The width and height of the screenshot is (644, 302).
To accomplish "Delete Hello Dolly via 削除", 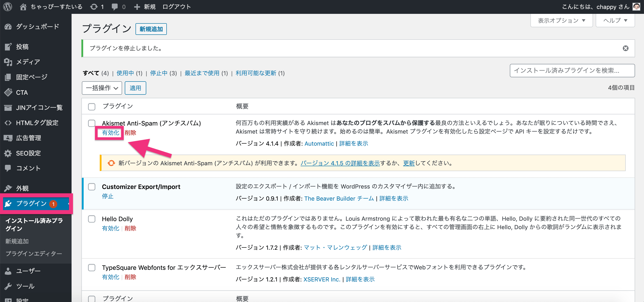I will point(130,228).
